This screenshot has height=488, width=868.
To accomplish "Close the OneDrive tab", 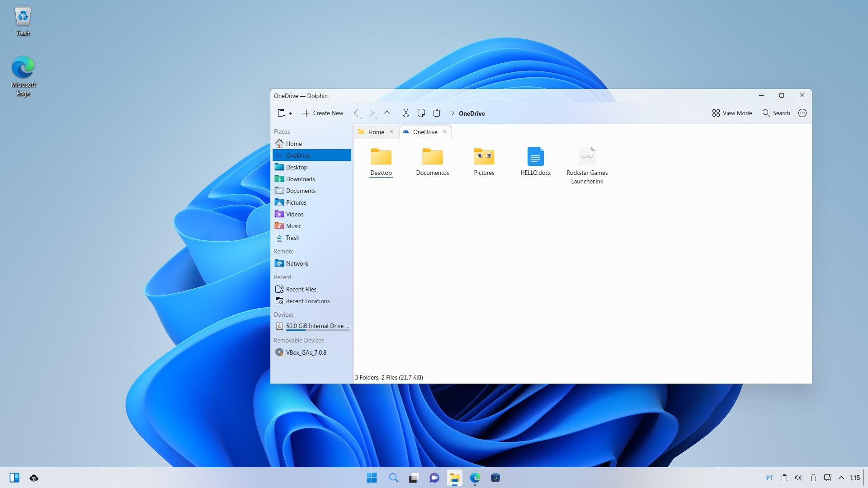I will (x=445, y=132).
